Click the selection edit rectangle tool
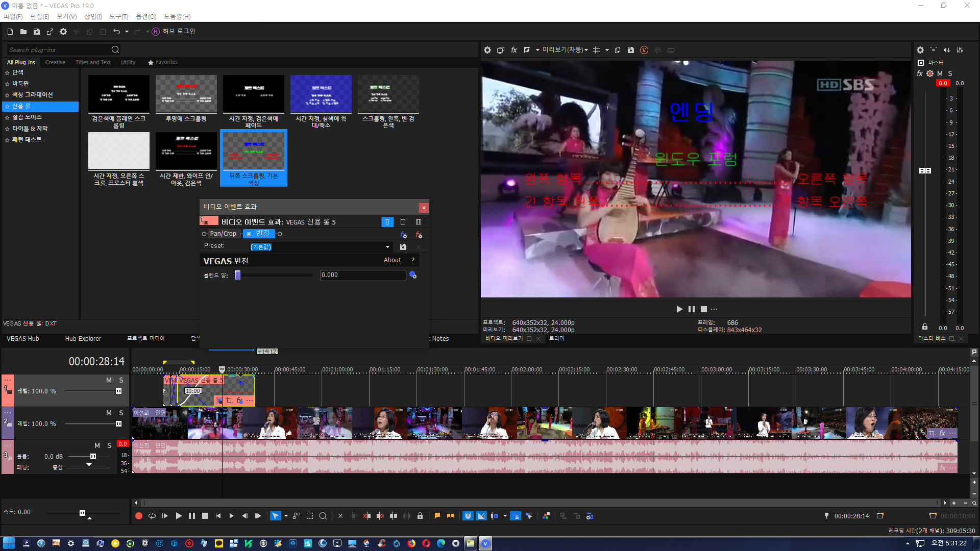The width and height of the screenshot is (980, 551). (x=310, y=516)
